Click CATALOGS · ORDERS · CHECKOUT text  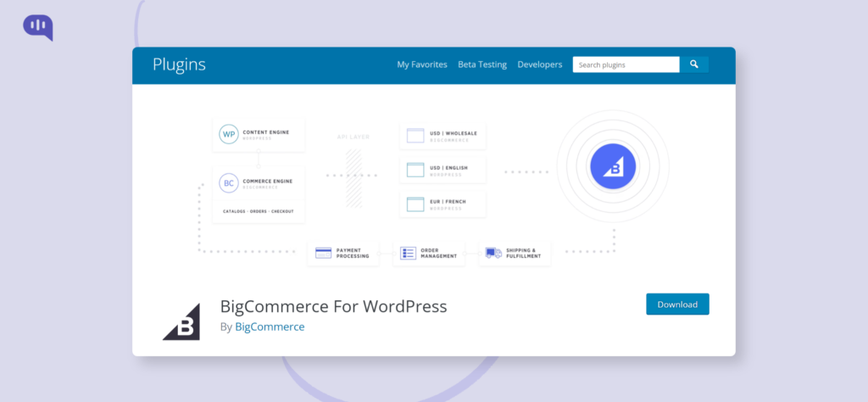coord(259,211)
